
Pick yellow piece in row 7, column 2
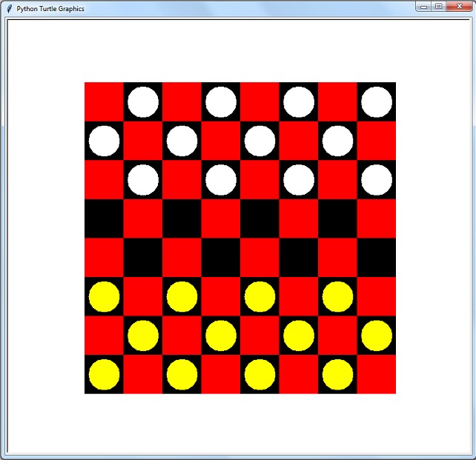point(143,336)
